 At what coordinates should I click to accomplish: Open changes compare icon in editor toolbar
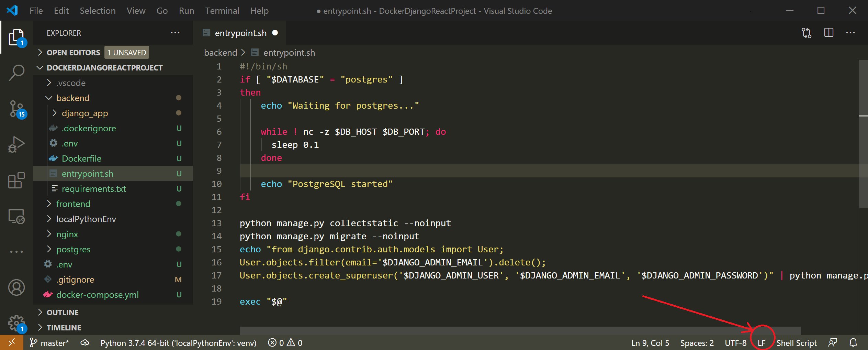(806, 33)
